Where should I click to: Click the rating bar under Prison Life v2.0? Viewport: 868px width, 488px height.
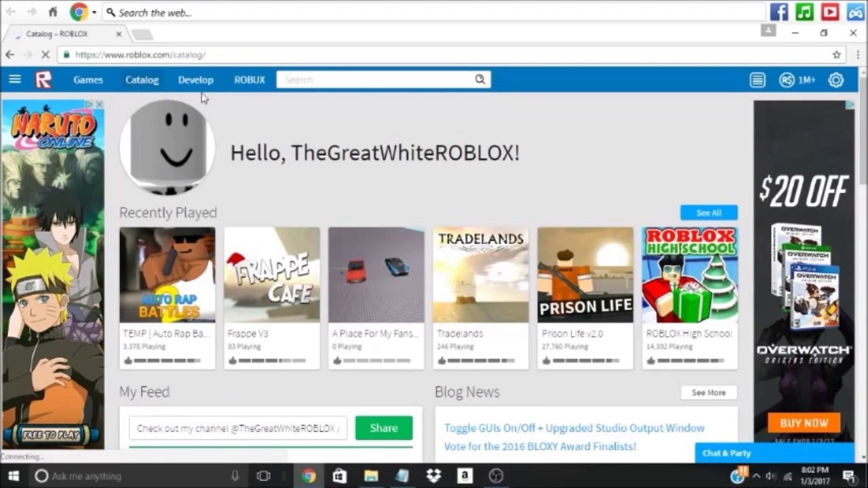[585, 361]
